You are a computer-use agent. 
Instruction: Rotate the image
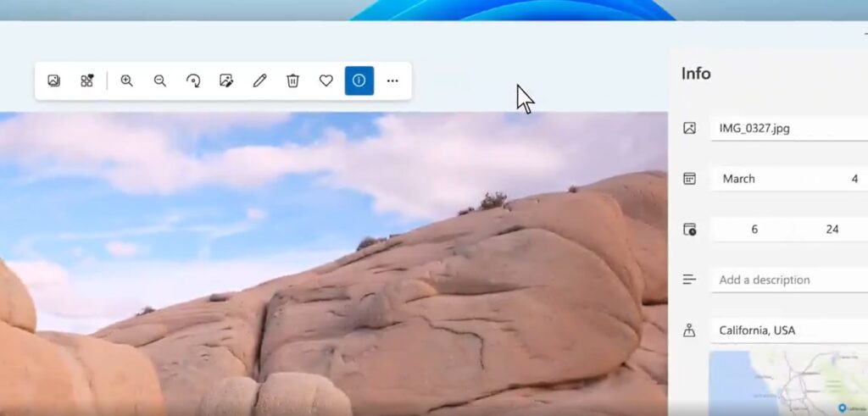pyautogui.click(x=193, y=80)
